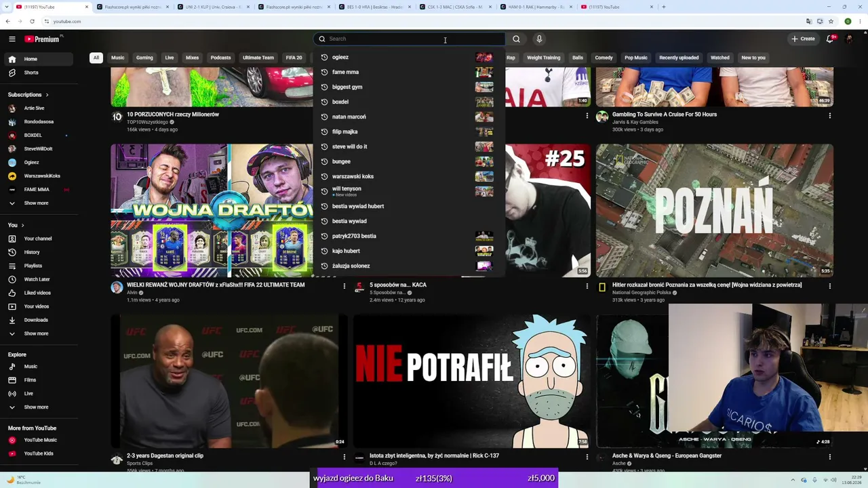
Task: Open the YouTube account avatar menu
Action: point(849,39)
